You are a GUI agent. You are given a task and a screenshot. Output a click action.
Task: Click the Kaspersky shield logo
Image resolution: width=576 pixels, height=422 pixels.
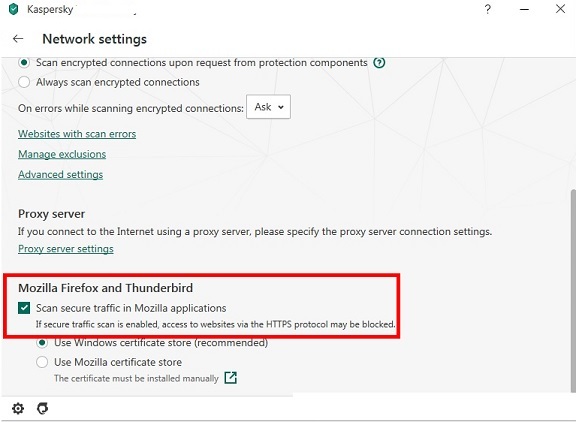(13, 9)
